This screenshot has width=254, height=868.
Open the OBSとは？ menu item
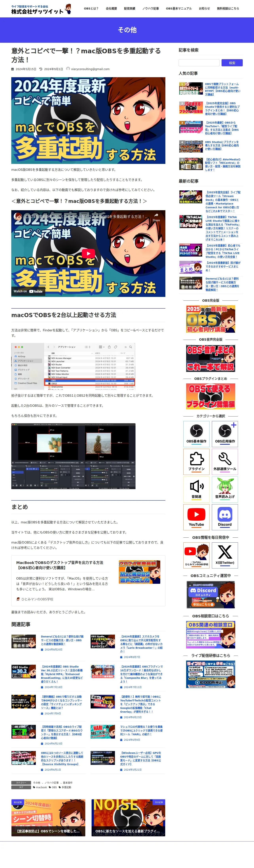91,9
